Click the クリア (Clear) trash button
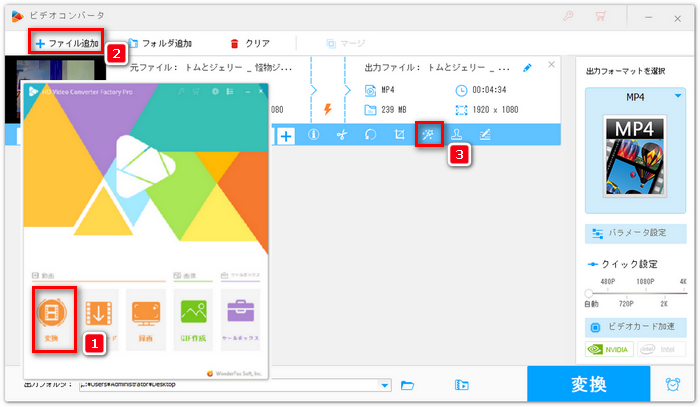The height and width of the screenshot is (407, 700). click(250, 44)
